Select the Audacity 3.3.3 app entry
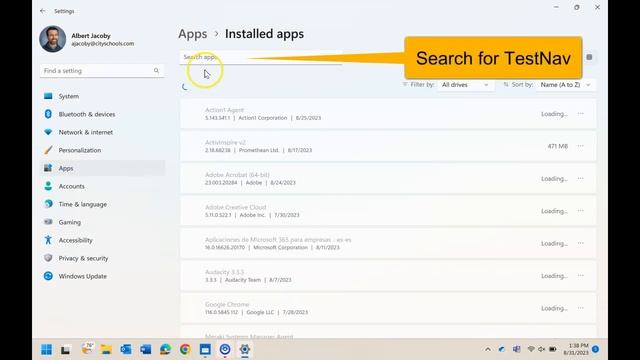The height and width of the screenshot is (360, 640). (x=388, y=276)
